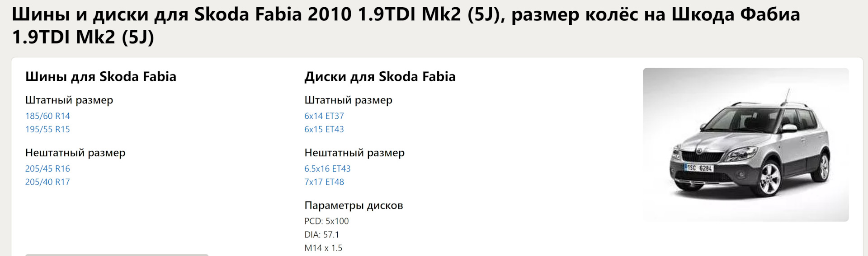Click the main page title heading
868x256 pixels.
coord(406,26)
